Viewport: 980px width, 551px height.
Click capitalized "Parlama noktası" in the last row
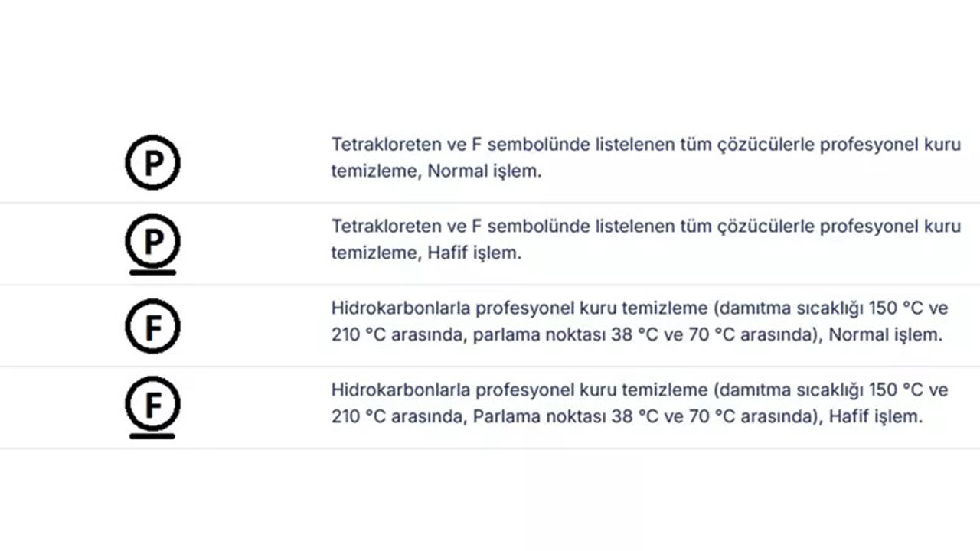534,417
